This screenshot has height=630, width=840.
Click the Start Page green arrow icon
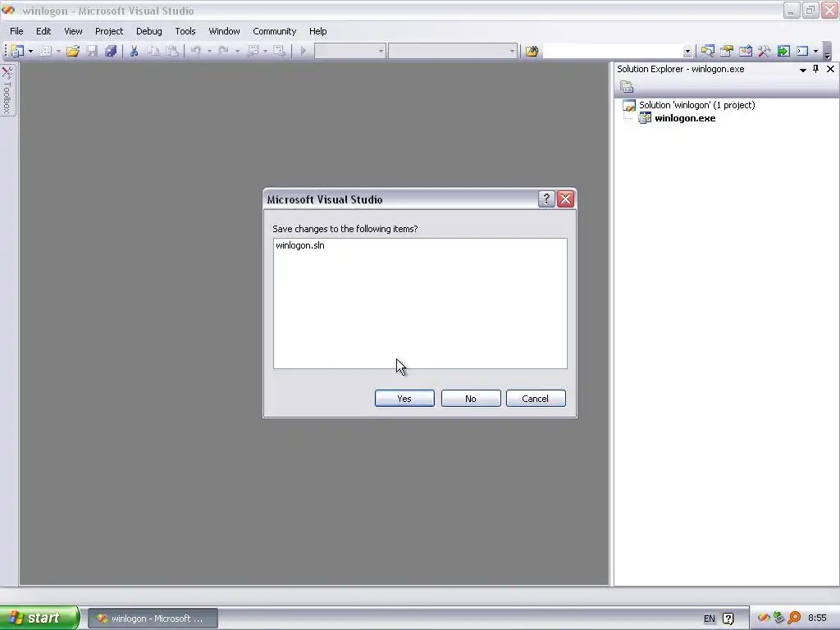[783, 51]
